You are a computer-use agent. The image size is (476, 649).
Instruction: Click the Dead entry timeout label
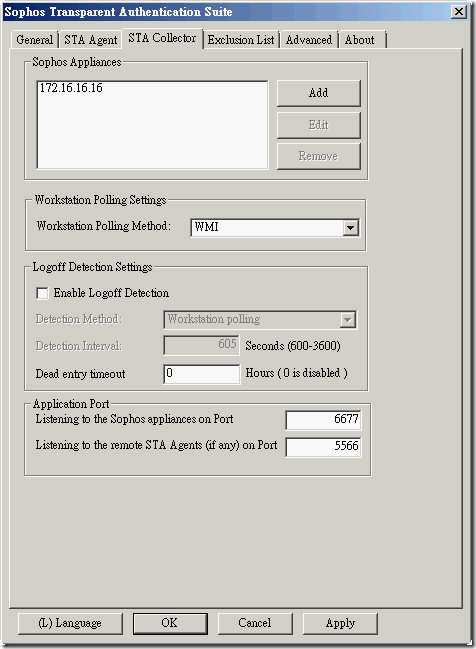[x=80, y=374]
